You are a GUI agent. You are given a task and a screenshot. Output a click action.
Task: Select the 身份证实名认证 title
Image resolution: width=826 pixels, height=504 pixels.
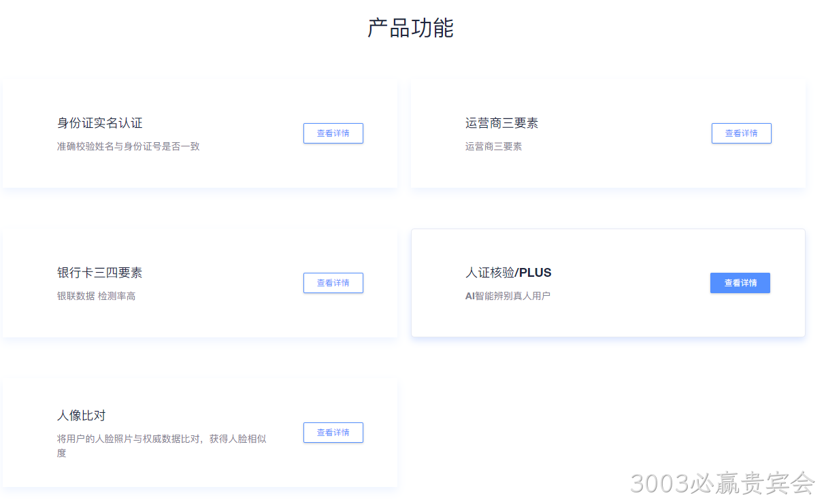coord(100,123)
